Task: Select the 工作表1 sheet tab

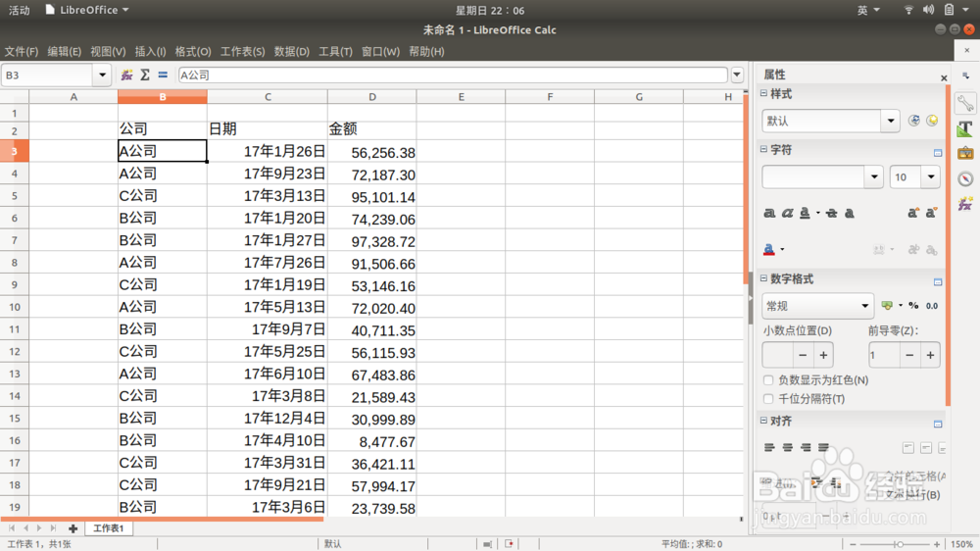Action: [108, 528]
